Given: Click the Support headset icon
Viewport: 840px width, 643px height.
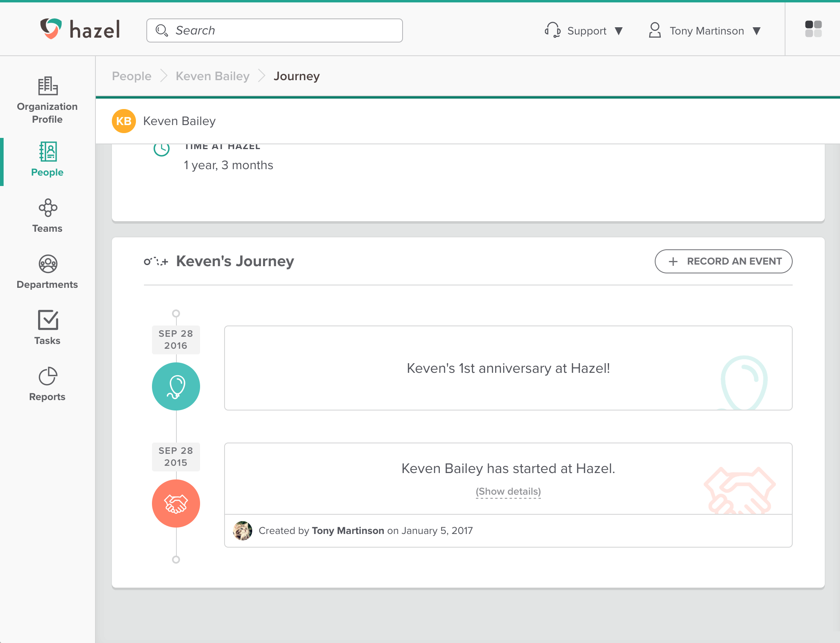Looking at the screenshot, I should point(553,30).
